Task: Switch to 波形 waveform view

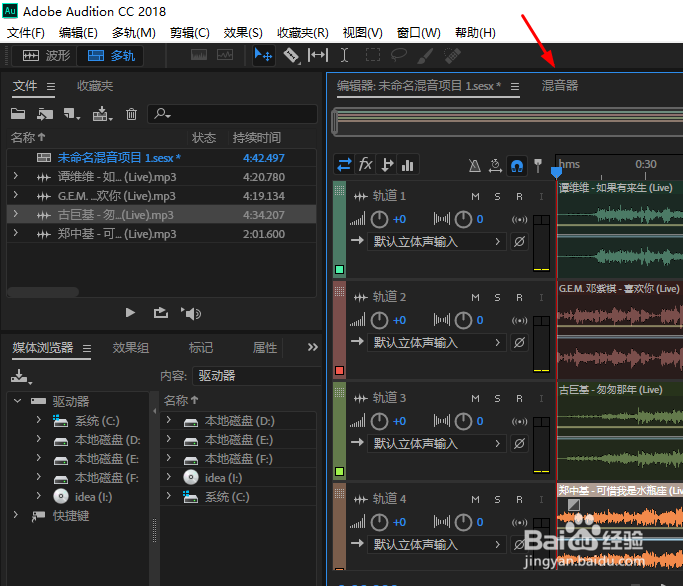Action: tap(45, 56)
